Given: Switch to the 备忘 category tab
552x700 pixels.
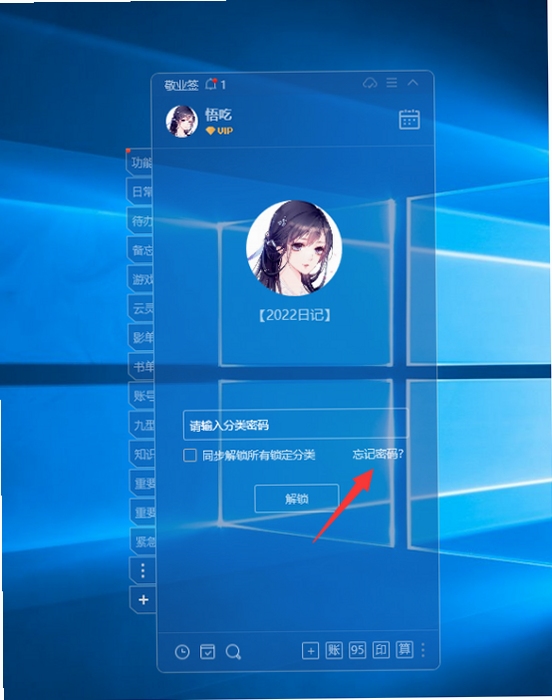Looking at the screenshot, I should point(142,250).
